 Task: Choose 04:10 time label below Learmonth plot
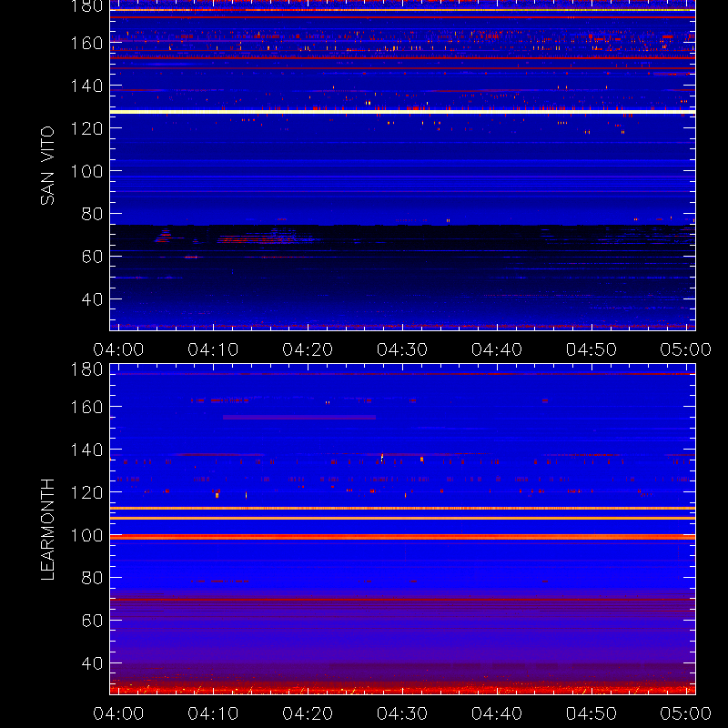point(213,713)
